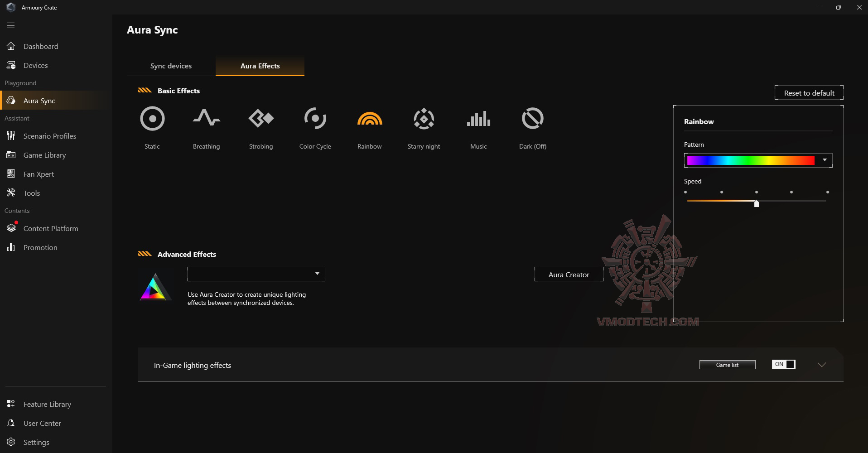Click the Aura Sync page title
Screen dimensions: 868x453
coord(152,30)
